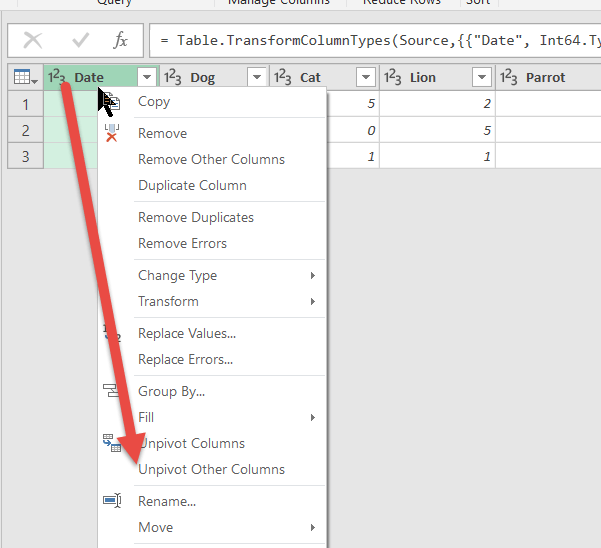Expand the Cat column filter dropdown
The width and height of the screenshot is (601, 548).
366,78
